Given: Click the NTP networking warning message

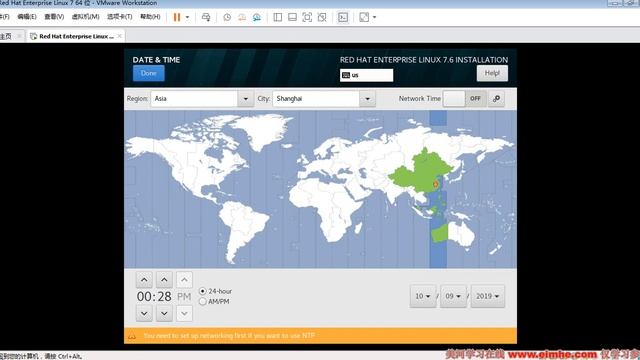Looking at the screenshot, I should (229, 336).
